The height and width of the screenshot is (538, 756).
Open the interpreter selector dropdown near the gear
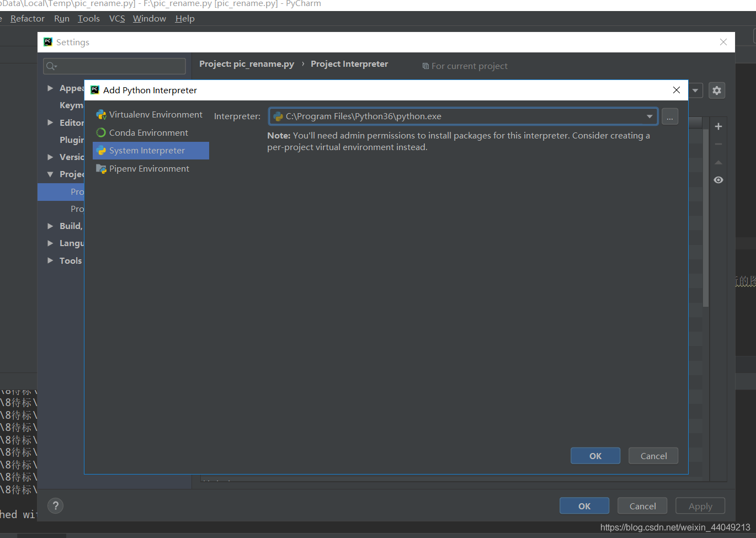click(x=695, y=90)
